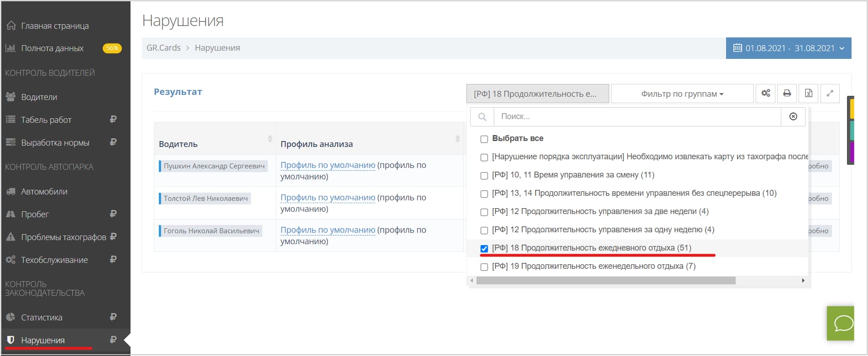This screenshot has width=868, height=356.
Task: Open Табель работ section
Action: pos(46,120)
